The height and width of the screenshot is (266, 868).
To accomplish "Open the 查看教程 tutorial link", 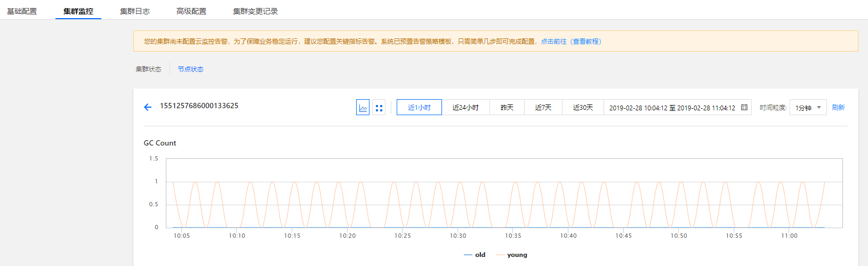I will [586, 42].
